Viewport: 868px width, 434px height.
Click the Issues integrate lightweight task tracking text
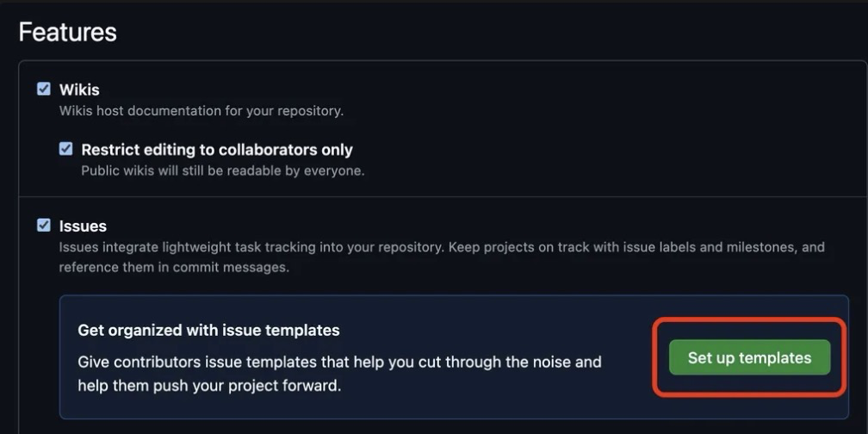pyautogui.click(x=442, y=247)
